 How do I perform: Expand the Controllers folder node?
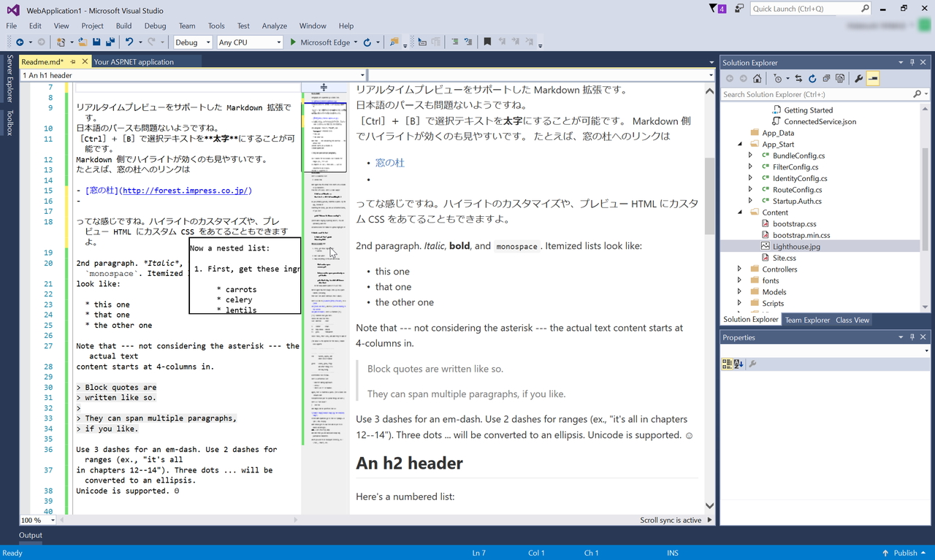(740, 269)
